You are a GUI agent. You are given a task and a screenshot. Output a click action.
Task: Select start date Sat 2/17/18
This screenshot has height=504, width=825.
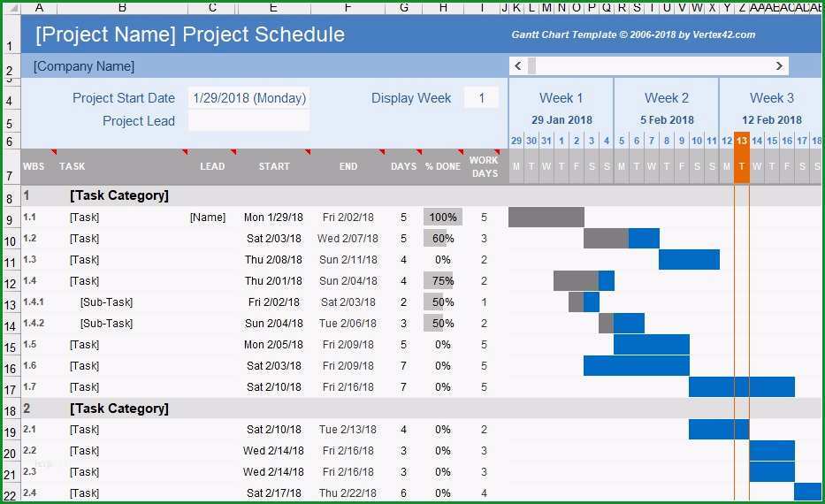(x=274, y=493)
